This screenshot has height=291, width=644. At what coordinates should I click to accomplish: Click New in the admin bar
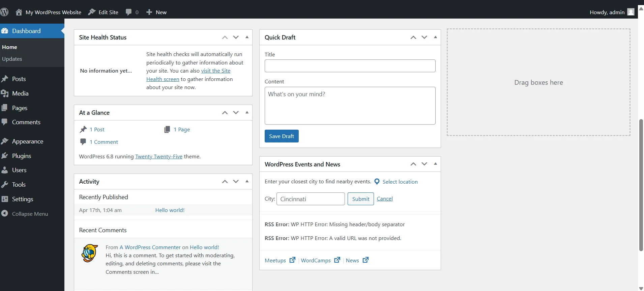[x=156, y=12]
